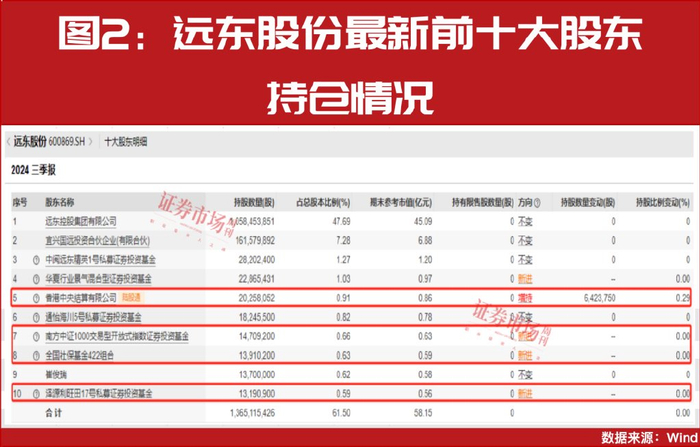700x447 pixels.
Task: Select share count 14,709,200
Action: tap(257, 336)
